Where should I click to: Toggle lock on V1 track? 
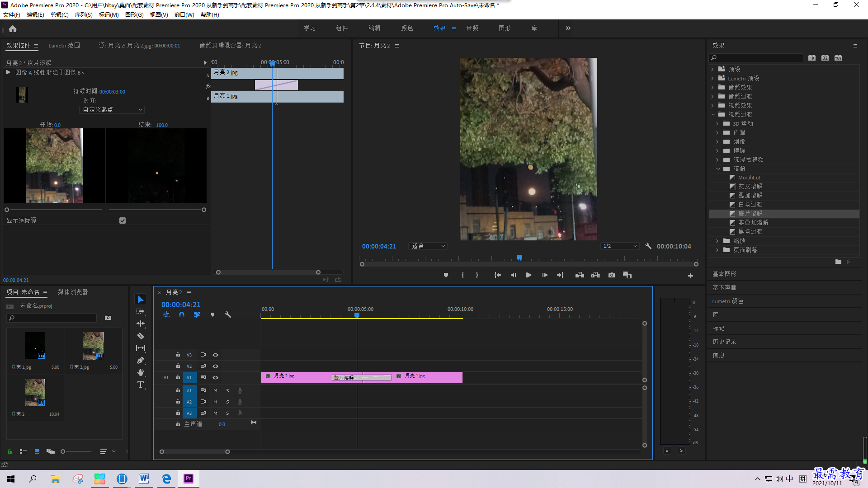[178, 377]
